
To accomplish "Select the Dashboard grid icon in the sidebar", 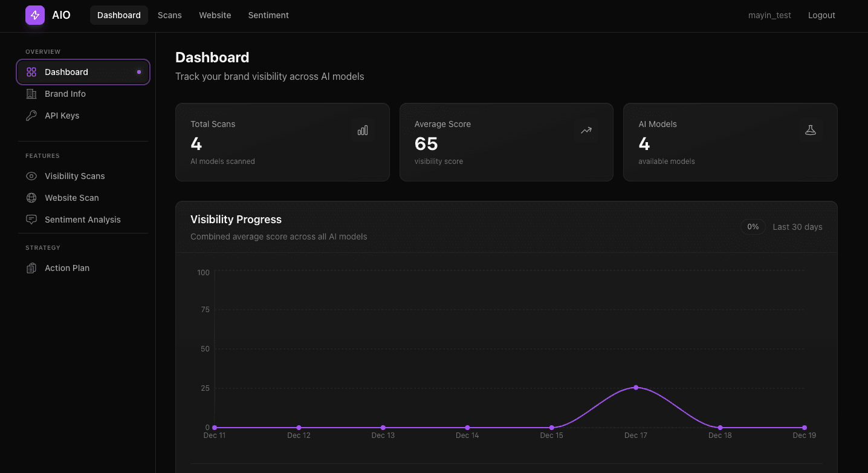I will (31, 71).
